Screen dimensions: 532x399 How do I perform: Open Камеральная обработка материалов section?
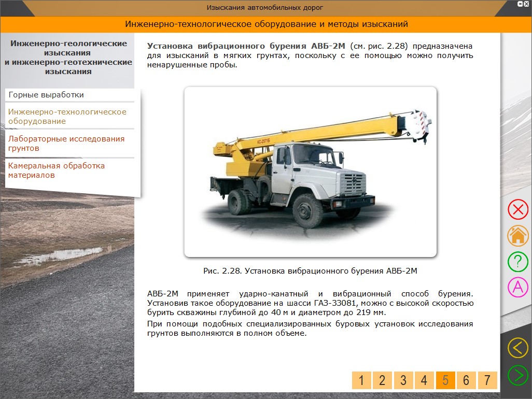(x=57, y=170)
